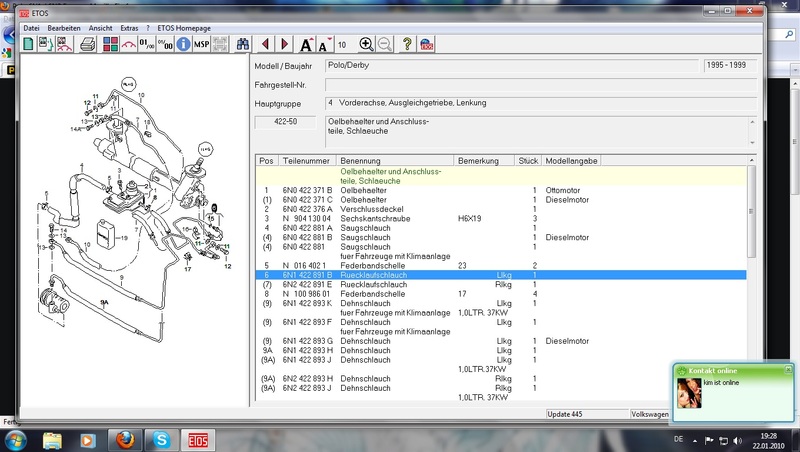800x452 pixels.
Task: Click the red arc toolbar icon
Action: pyautogui.click(x=129, y=44)
